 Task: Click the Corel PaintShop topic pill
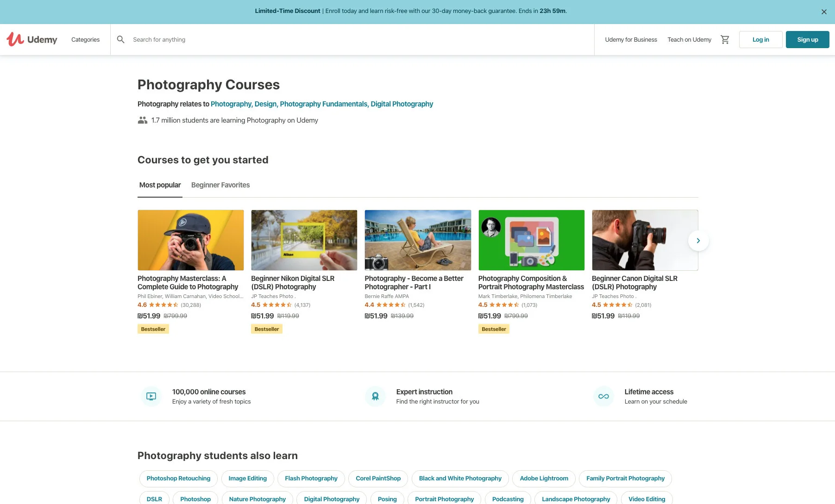pos(378,479)
